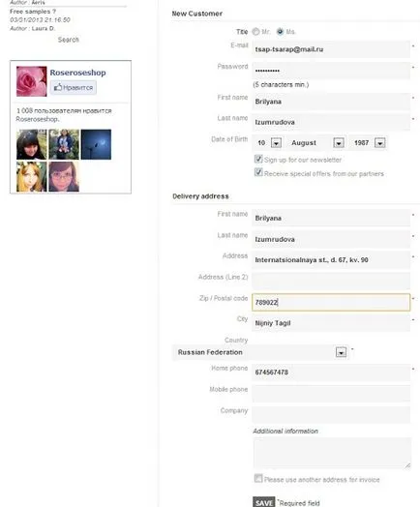Click the author name Laura D.
420x507 pixels.
(x=44, y=28)
